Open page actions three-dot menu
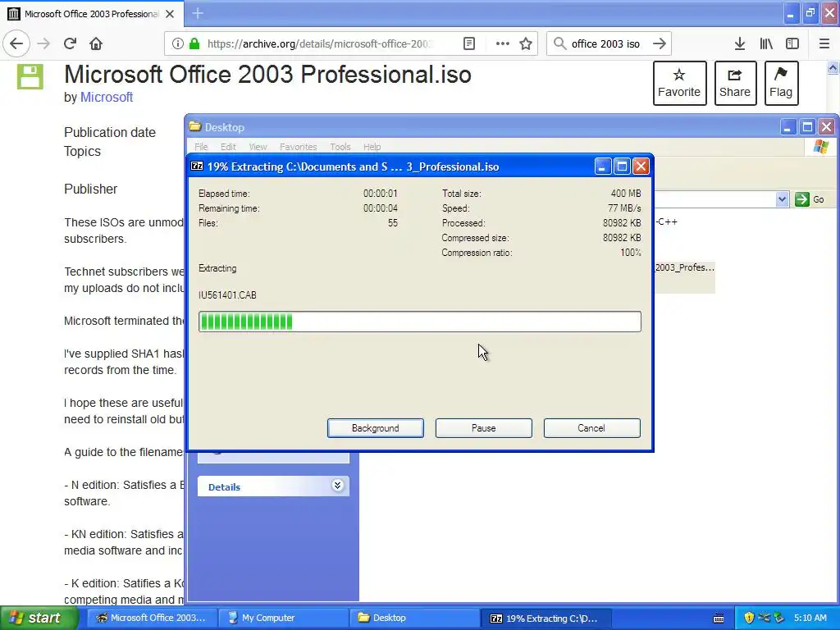 502,43
